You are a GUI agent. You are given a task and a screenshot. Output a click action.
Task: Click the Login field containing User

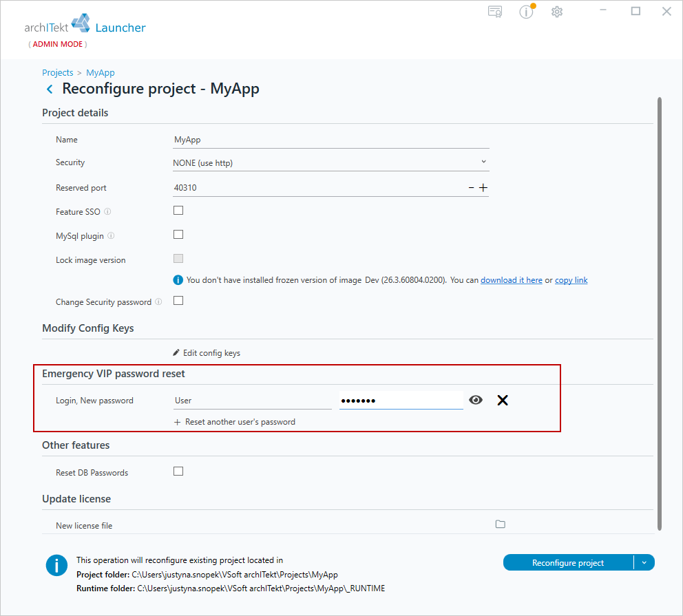click(252, 401)
